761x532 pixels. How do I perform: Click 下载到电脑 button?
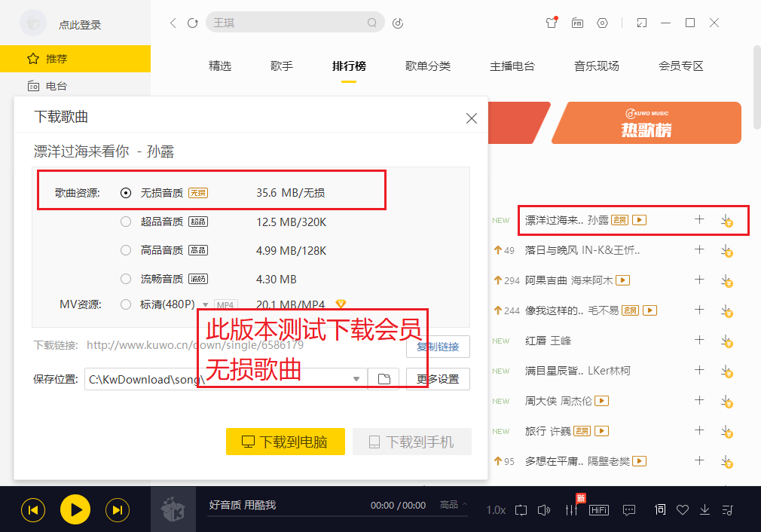[x=286, y=442]
